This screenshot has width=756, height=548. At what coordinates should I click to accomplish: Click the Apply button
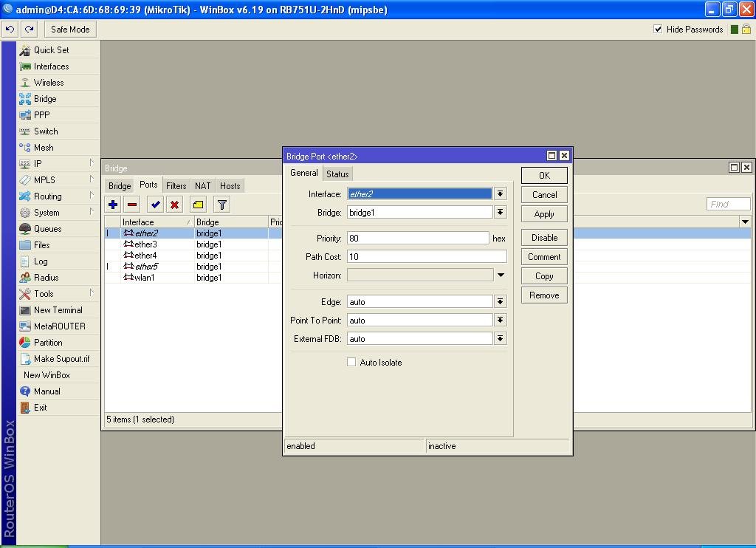pos(544,214)
